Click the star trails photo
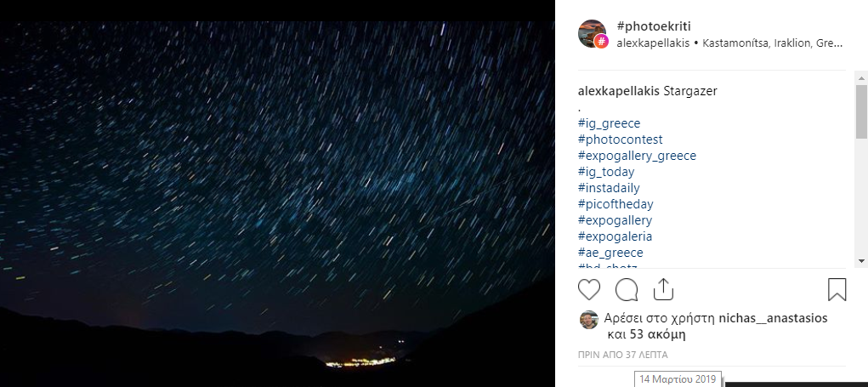The height and width of the screenshot is (387, 868). click(277, 204)
